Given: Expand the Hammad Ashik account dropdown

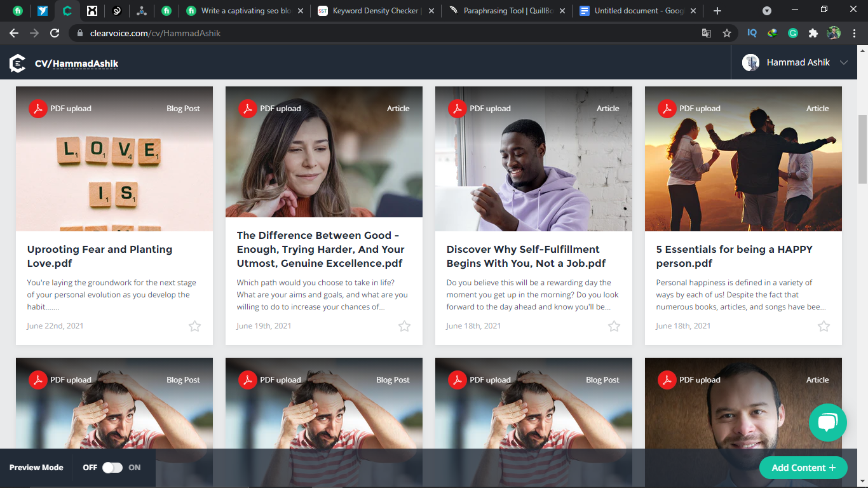Looking at the screenshot, I should coord(844,62).
